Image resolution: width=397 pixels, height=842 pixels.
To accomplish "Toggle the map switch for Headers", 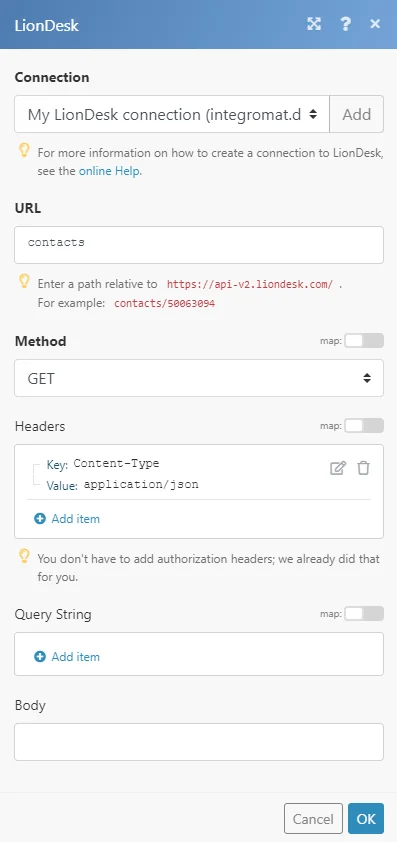I will click(x=364, y=425).
